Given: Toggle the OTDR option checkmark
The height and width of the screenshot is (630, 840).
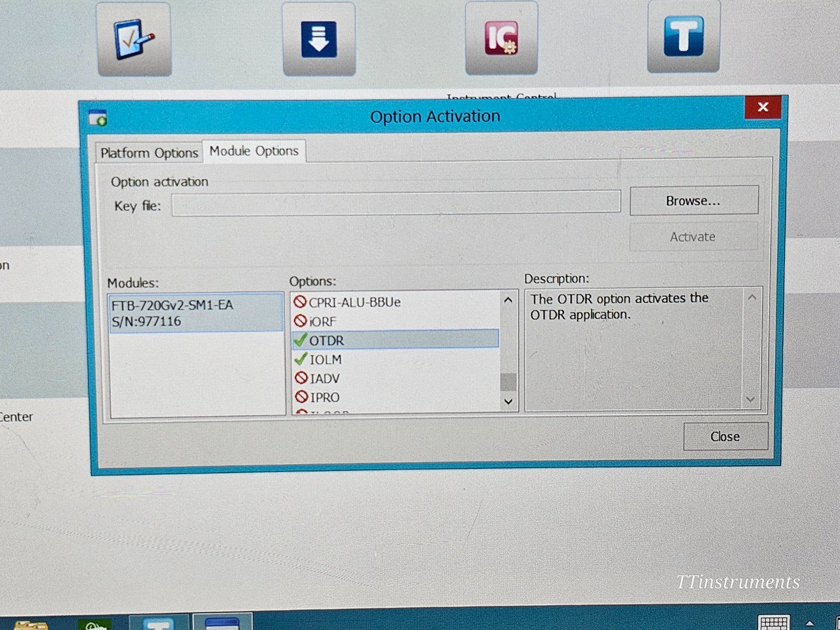Looking at the screenshot, I should (300, 340).
